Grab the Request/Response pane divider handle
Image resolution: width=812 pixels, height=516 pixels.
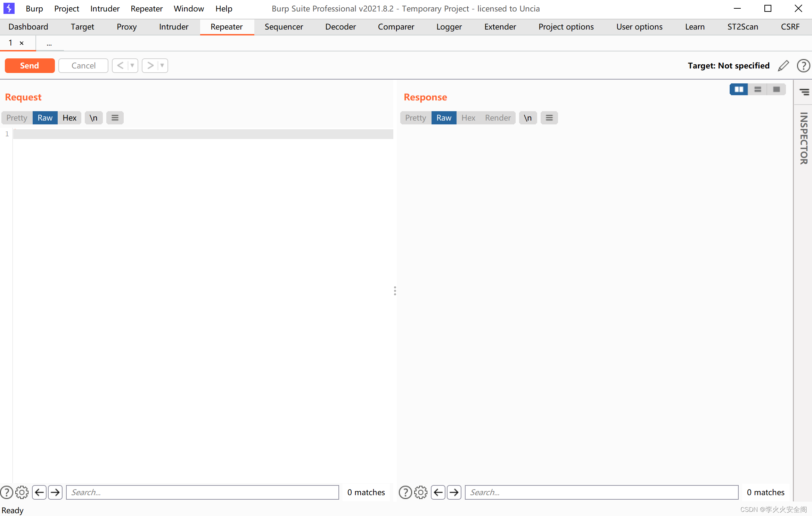tap(395, 291)
